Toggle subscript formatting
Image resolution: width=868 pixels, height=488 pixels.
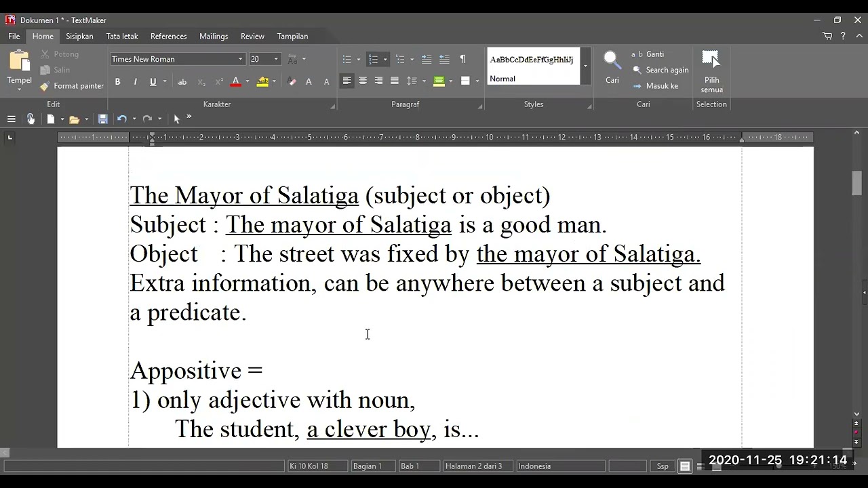(201, 82)
